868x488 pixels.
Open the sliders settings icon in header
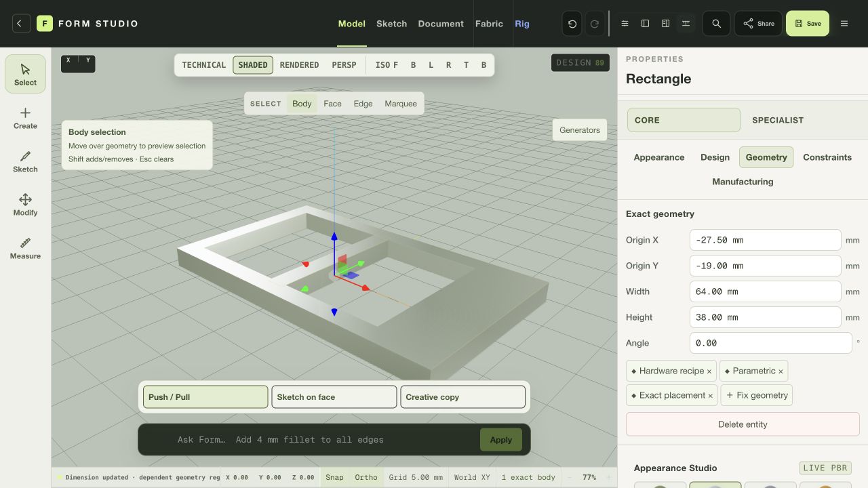click(x=625, y=24)
